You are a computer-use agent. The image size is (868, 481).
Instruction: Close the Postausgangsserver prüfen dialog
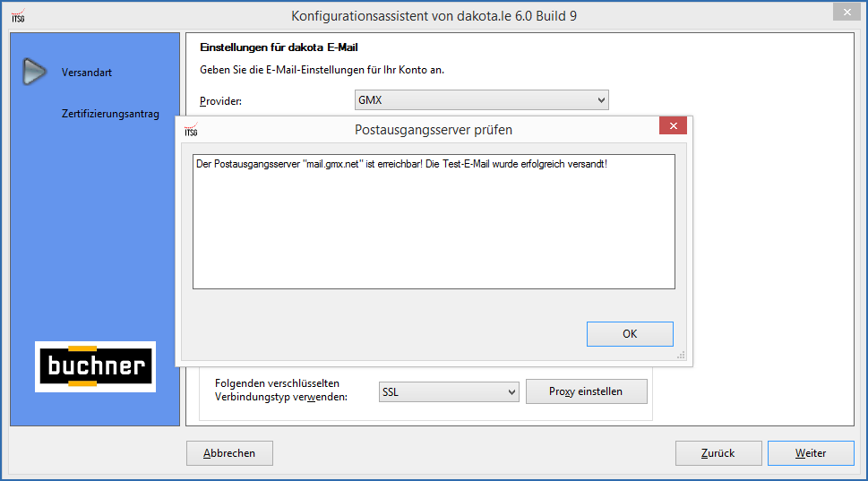click(x=672, y=126)
